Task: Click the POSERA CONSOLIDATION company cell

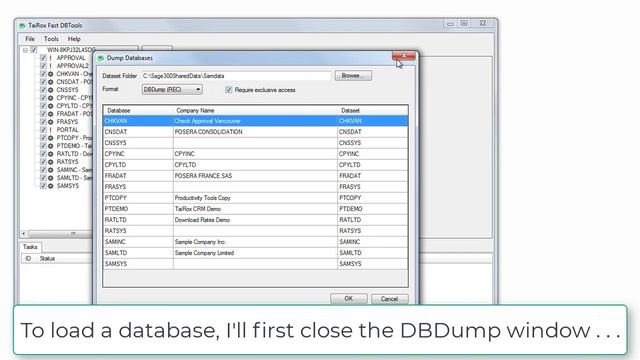Action: pyautogui.click(x=256, y=132)
